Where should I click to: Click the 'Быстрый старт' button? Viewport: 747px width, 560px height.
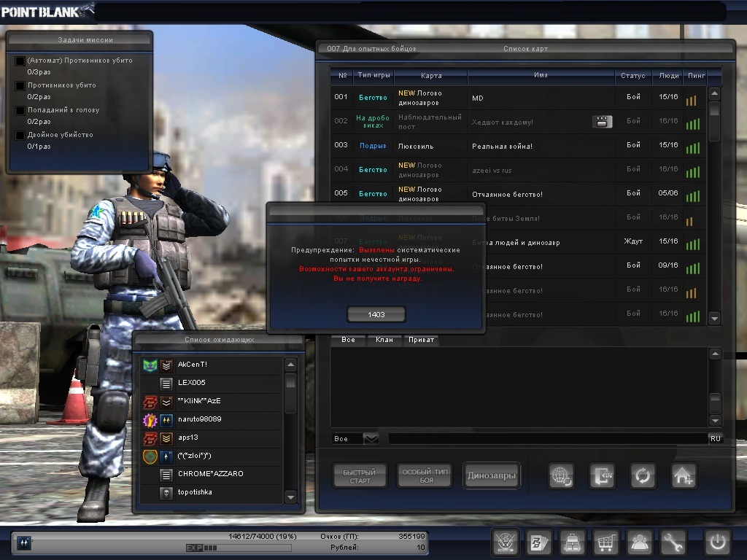(360, 476)
